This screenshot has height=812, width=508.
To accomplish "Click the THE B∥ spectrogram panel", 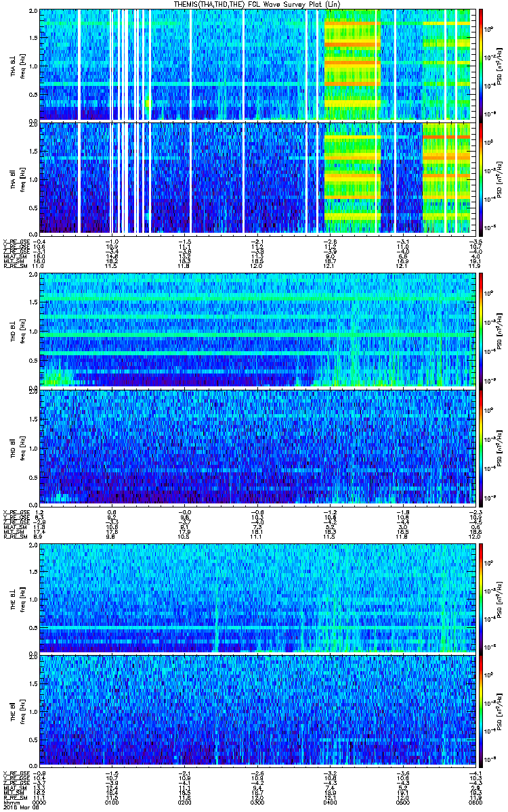I will pos(256,710).
